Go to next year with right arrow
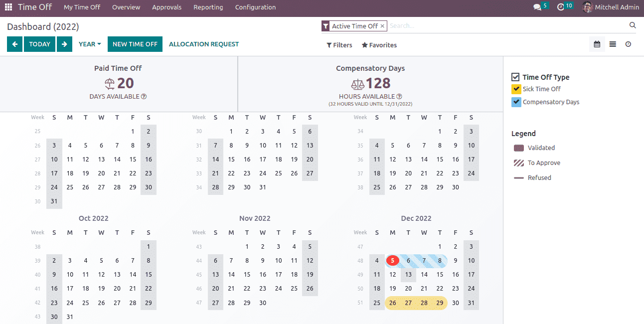Viewport: 644px width, 324px height. 64,44
